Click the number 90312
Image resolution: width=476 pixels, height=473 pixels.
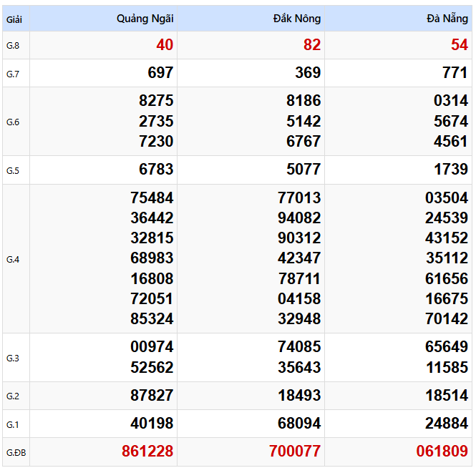299,238
